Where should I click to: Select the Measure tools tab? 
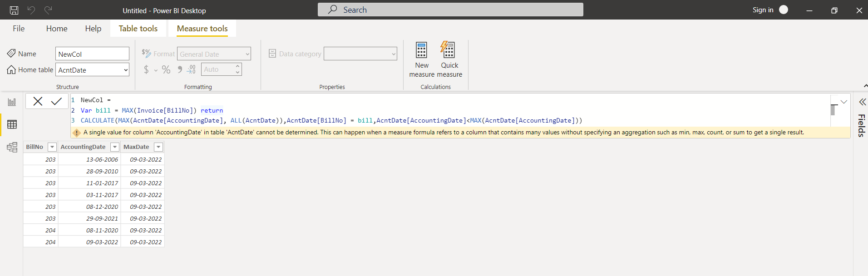pyautogui.click(x=202, y=29)
